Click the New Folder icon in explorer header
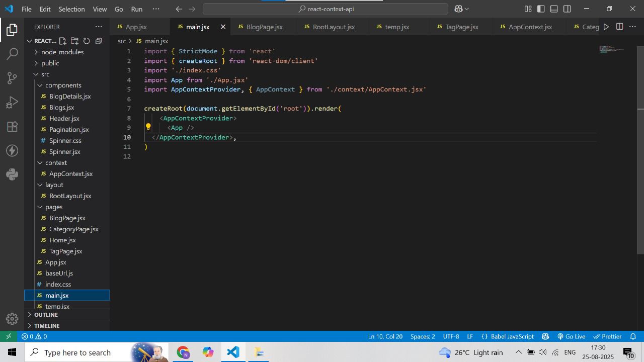The image size is (644, 362). click(74, 41)
